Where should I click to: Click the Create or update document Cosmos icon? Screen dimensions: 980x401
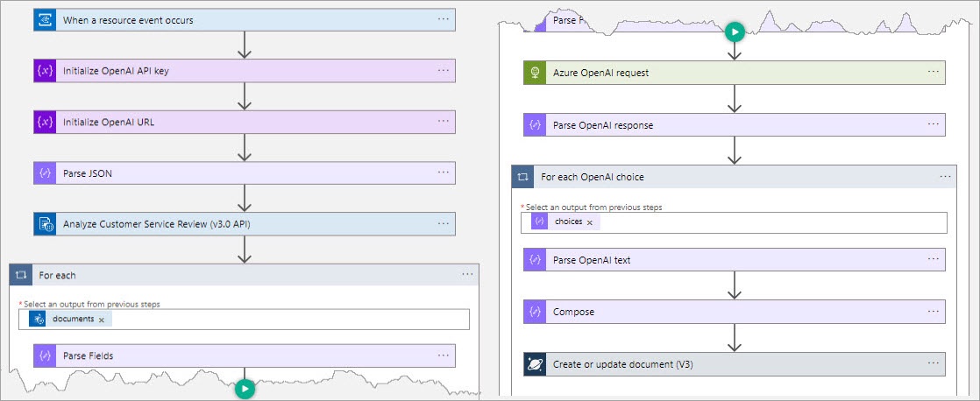click(x=535, y=364)
